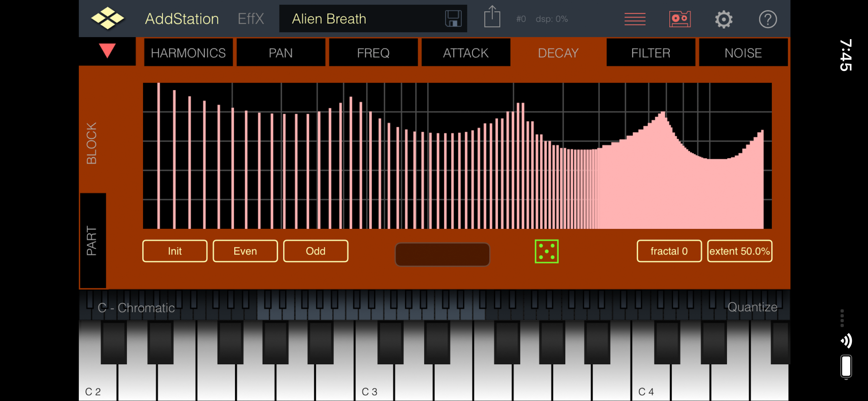Screen dimensions: 868x401
Task: Select the NOISE tab
Action: pyautogui.click(x=743, y=53)
